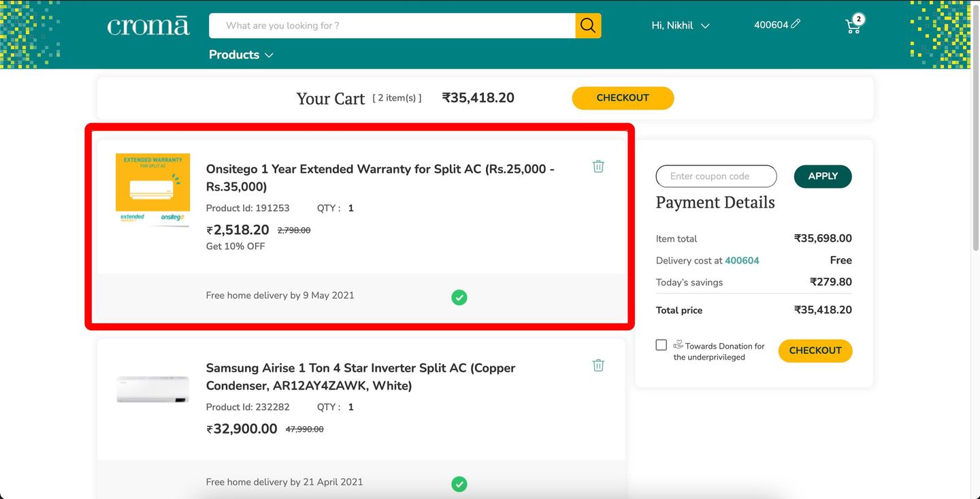Focus the 'What are you looking for' search box
Viewport: 980px width, 499px height.
coord(392,26)
